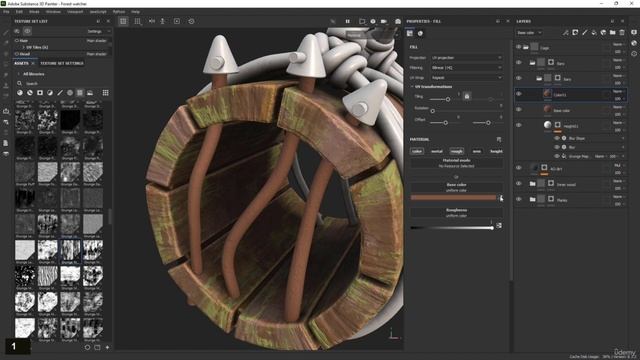640x360 pixels.
Task: Filter assets by textures grid icon
Action: tap(80, 93)
